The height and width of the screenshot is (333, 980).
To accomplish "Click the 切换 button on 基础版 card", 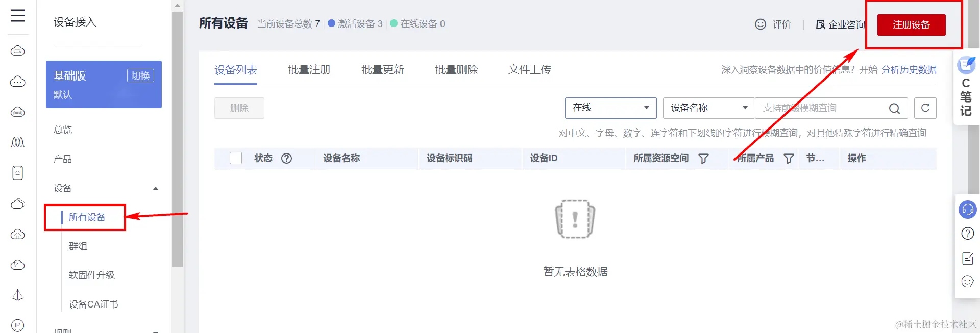I will (140, 75).
